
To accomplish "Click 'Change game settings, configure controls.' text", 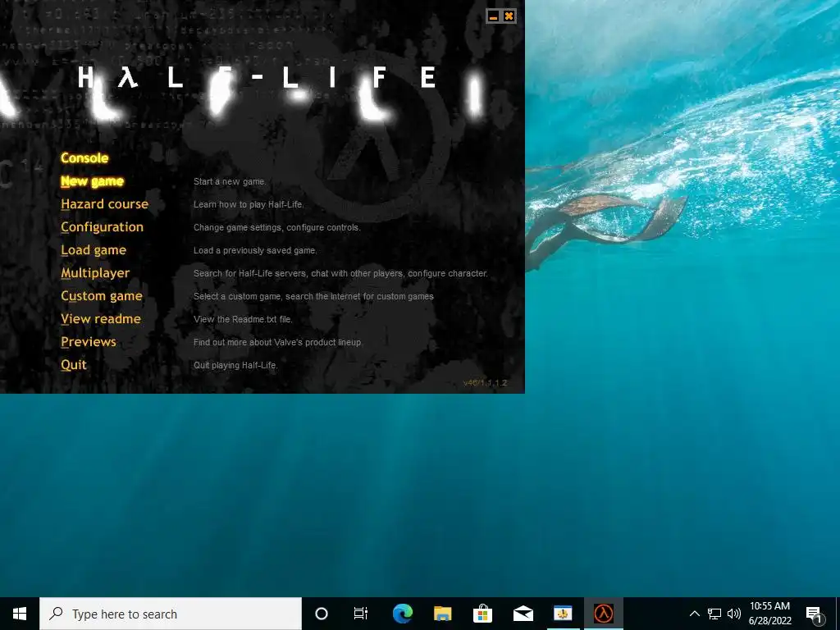I will click(277, 228).
